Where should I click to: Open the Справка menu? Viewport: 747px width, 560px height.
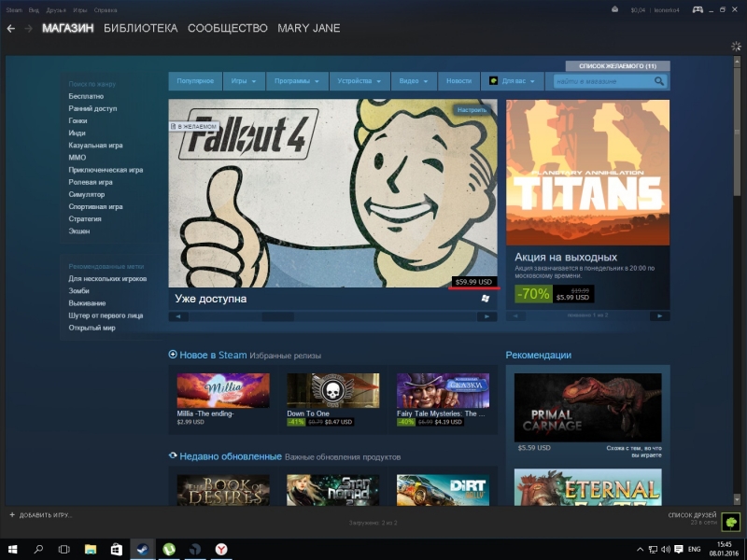click(106, 10)
